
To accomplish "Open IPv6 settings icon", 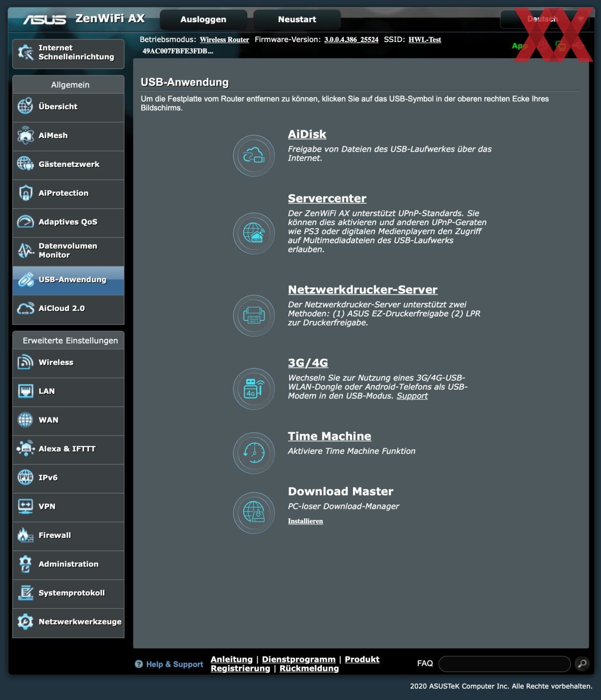I will click(x=25, y=477).
